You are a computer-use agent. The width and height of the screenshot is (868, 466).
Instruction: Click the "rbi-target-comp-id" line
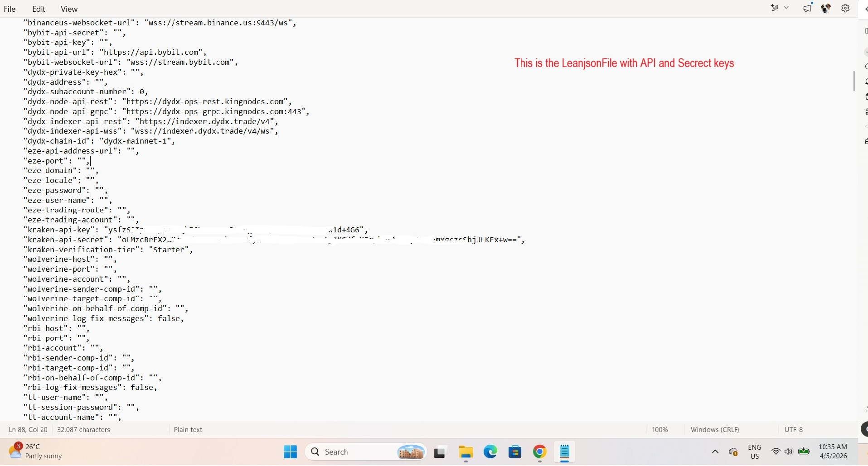point(79,368)
